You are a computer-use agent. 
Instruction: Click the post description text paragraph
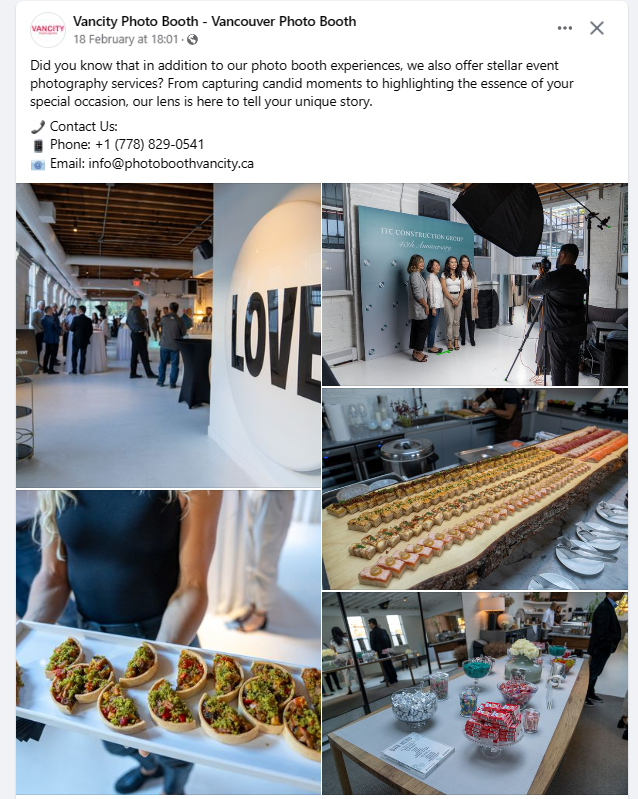(x=302, y=84)
